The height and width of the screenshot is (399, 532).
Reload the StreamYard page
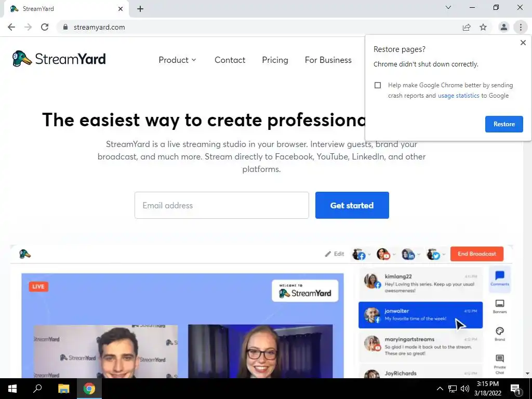(x=45, y=27)
